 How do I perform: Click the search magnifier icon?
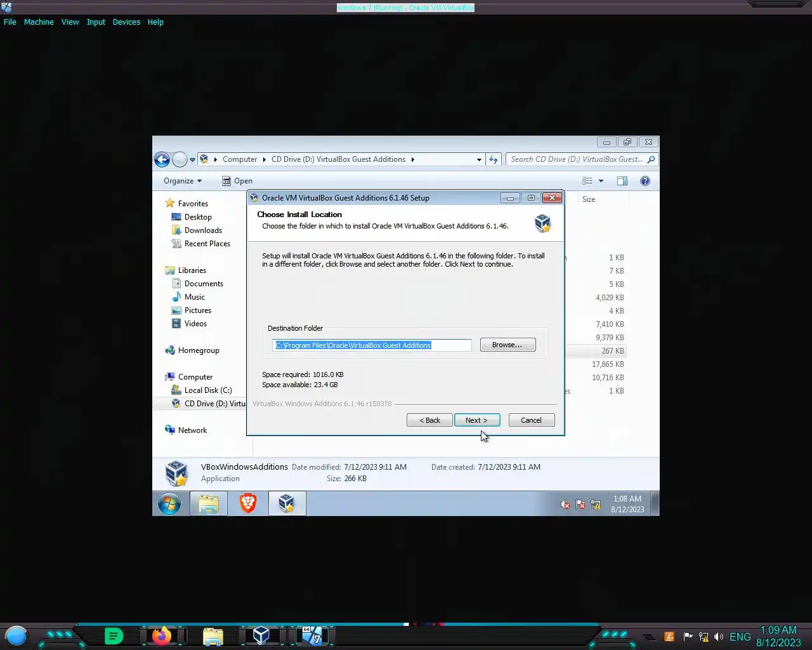tap(652, 159)
